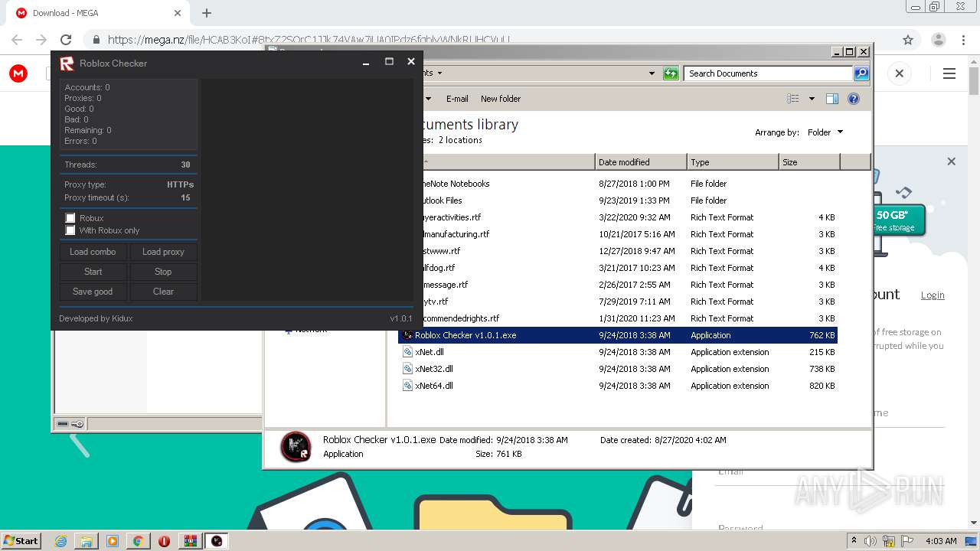Open a new Chrome tab
The height and width of the screenshot is (551, 980).
pos(207,13)
